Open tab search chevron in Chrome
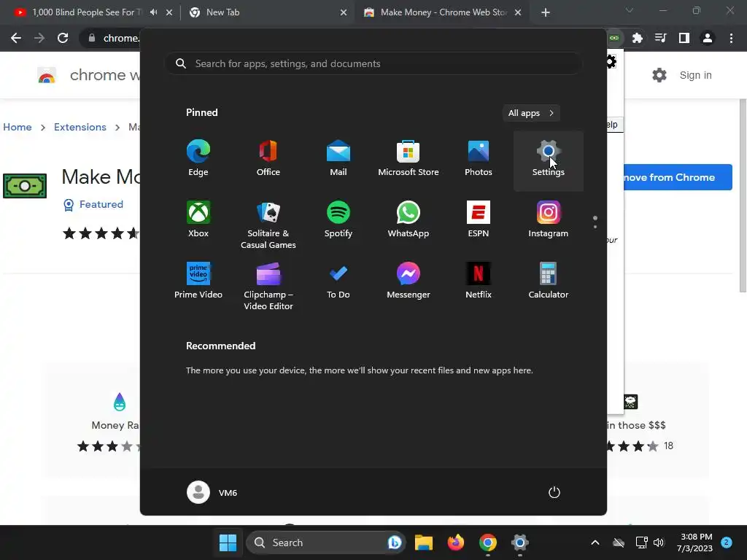Image resolution: width=747 pixels, height=560 pixels. tap(630, 10)
